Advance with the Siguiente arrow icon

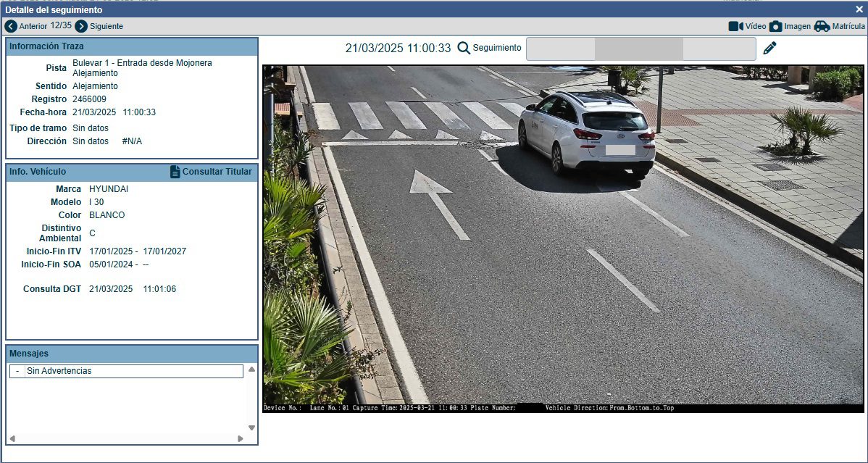pos(80,25)
